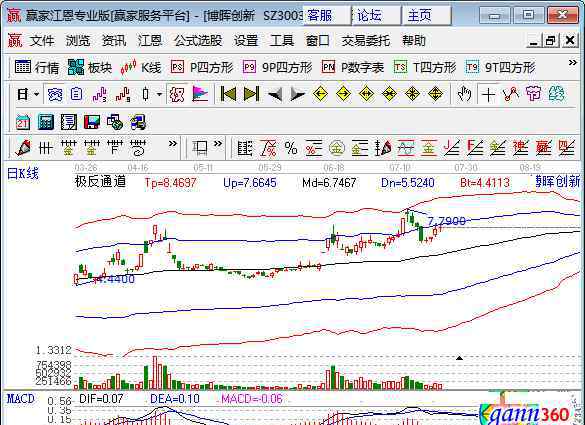Viewport: 585px width, 425px height.
Task: Click the notepad document icon
Action: click(69, 122)
